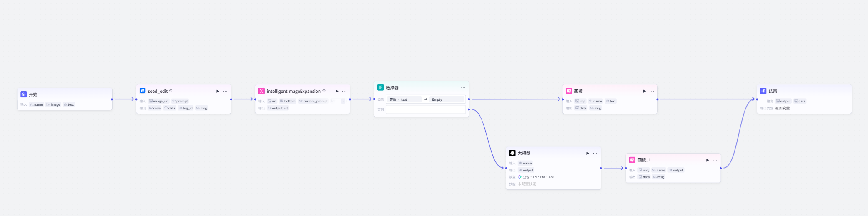Click the 画板_1 node icon
The width and height of the screenshot is (868, 216).
pos(632,160)
